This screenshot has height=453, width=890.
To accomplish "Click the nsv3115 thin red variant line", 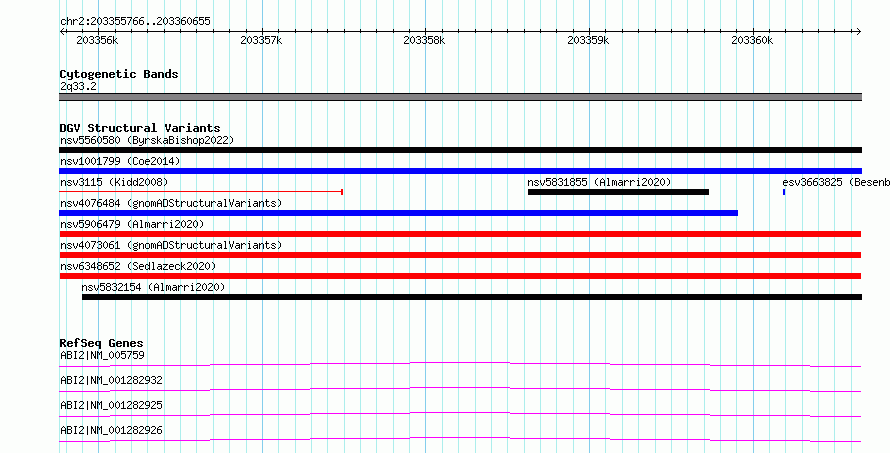I will [201, 192].
